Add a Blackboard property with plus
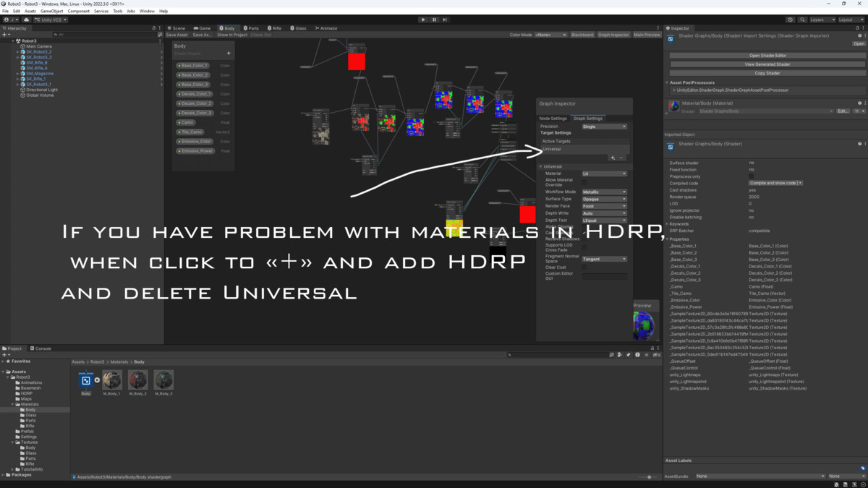 (x=229, y=53)
